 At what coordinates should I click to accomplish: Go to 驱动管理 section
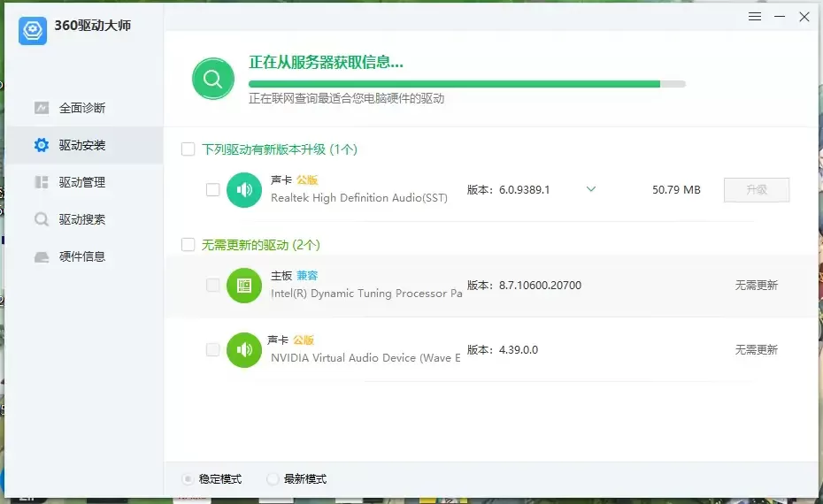tap(84, 182)
